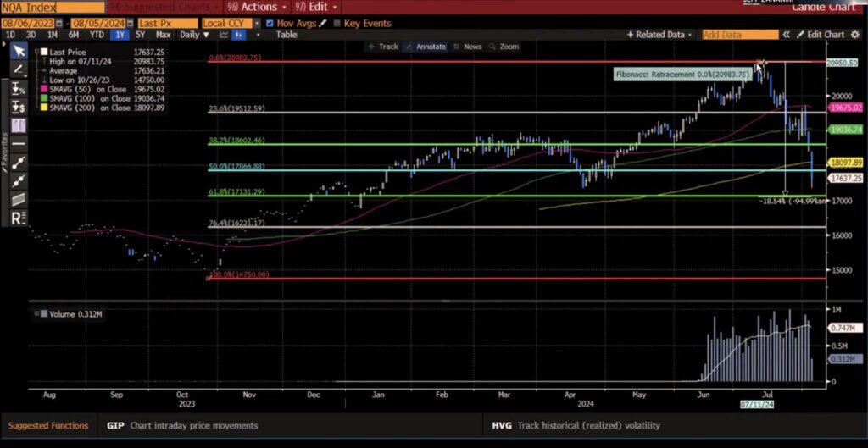The height and width of the screenshot is (448, 868).
Task: Toggle the Track crosshair option
Action: (x=383, y=47)
